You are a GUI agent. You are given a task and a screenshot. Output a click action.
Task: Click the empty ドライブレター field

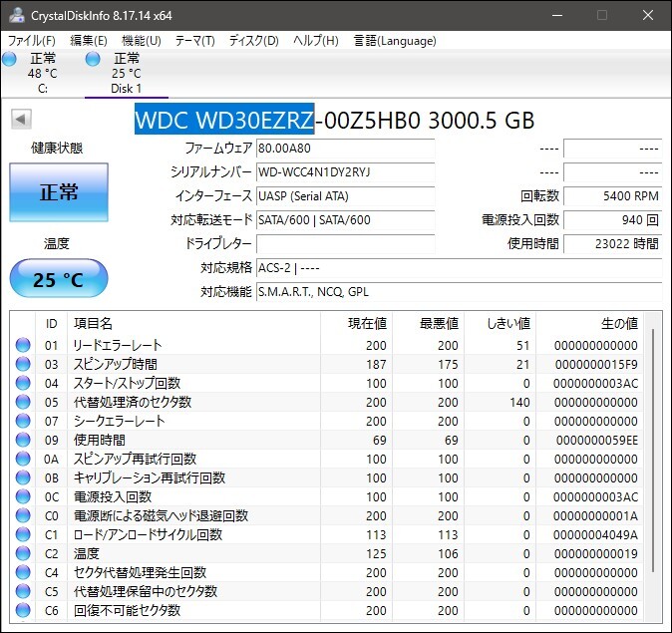pyautogui.click(x=345, y=244)
